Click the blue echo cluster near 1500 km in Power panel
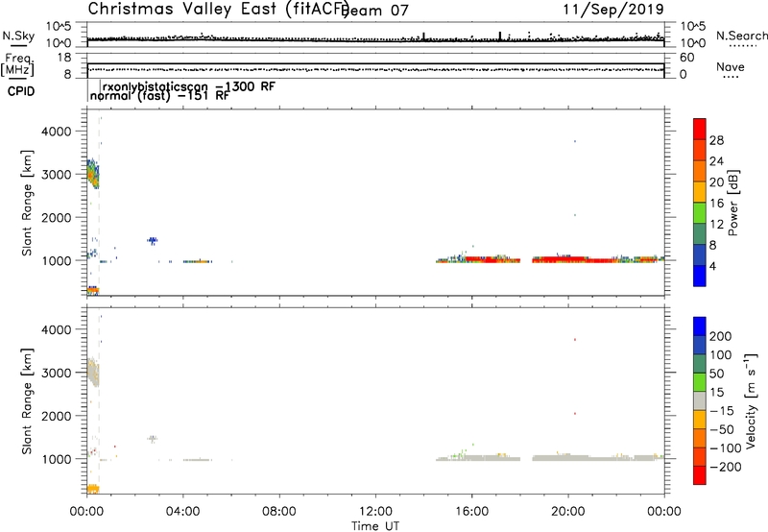 (153, 240)
